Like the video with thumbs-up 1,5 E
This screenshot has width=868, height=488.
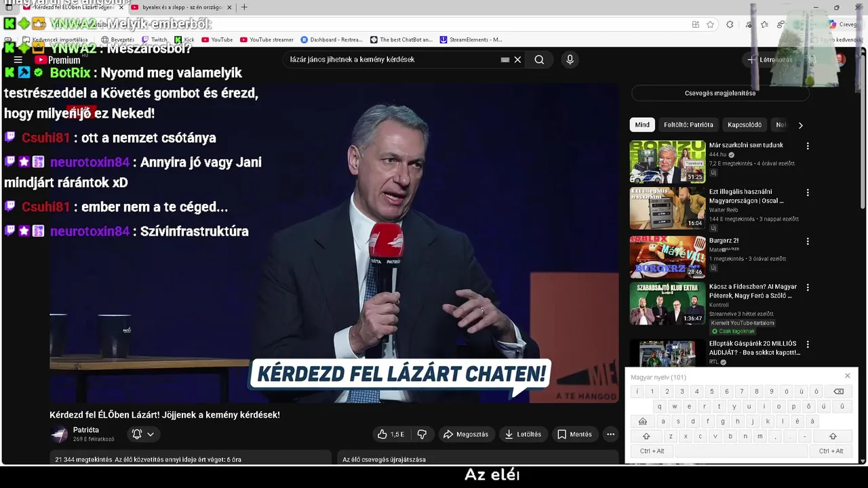click(391, 434)
